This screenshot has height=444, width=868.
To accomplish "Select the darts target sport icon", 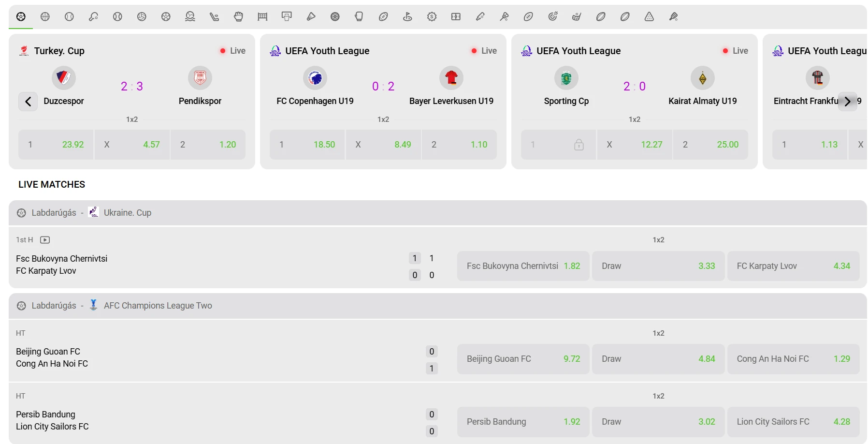I will pos(552,16).
